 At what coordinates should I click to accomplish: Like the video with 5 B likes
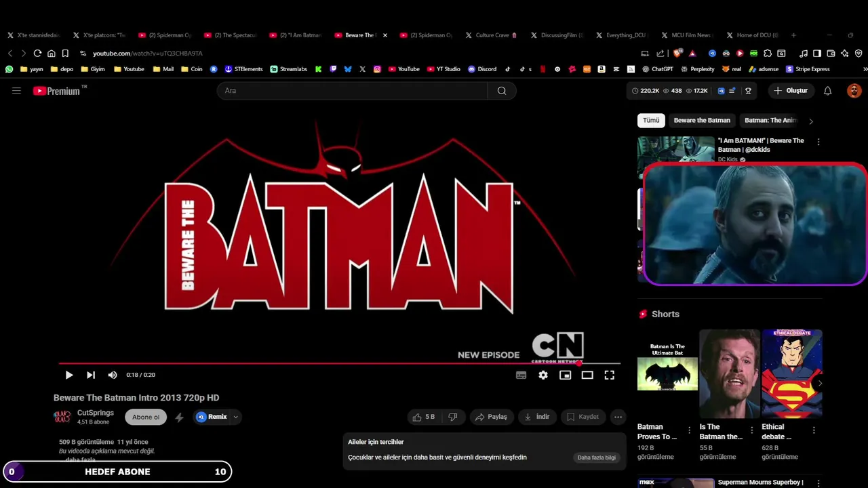[x=425, y=417]
